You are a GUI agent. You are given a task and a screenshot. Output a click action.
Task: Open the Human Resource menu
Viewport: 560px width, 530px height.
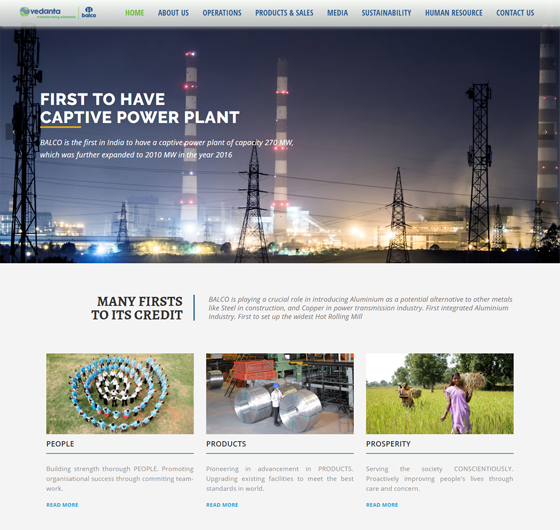[454, 13]
